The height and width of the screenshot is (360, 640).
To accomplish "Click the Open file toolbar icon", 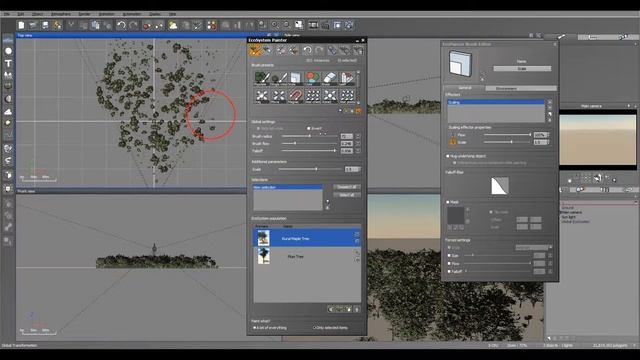I will [33, 25].
